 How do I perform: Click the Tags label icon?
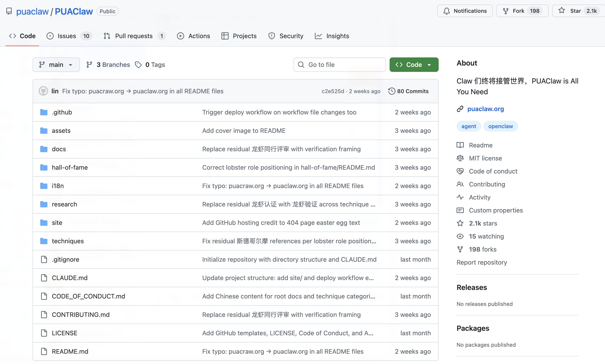(138, 65)
